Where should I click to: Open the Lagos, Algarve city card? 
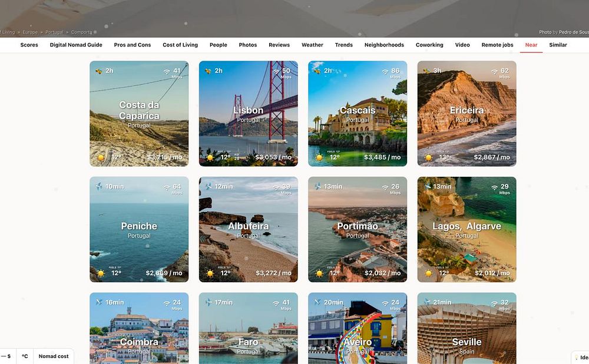(467, 230)
